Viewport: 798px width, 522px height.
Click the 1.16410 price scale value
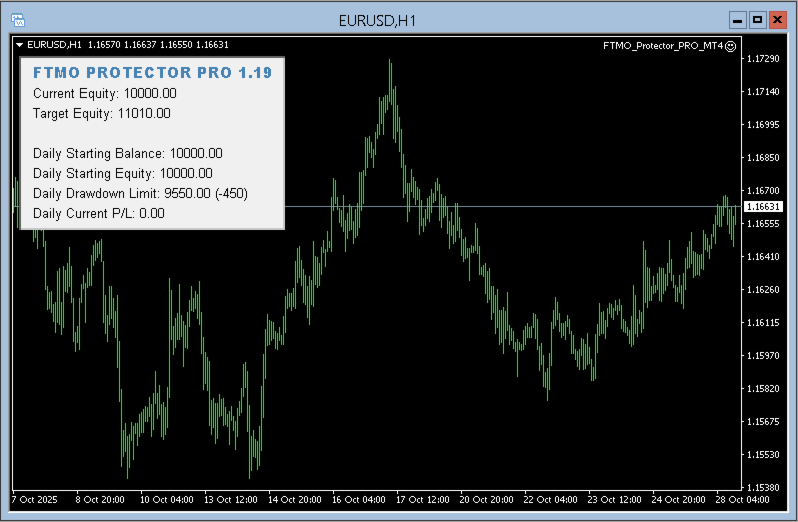763,257
